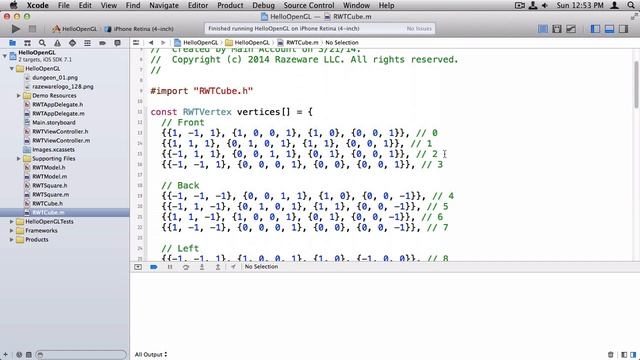Open the Navigate menu
The width and height of the screenshot is (640, 360).
pos(164,5)
